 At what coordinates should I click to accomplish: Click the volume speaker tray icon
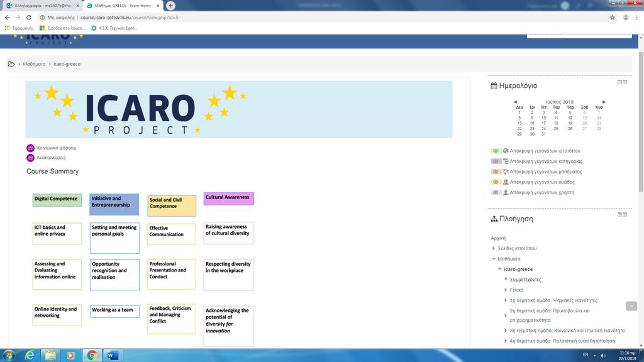pyautogui.click(x=603, y=356)
